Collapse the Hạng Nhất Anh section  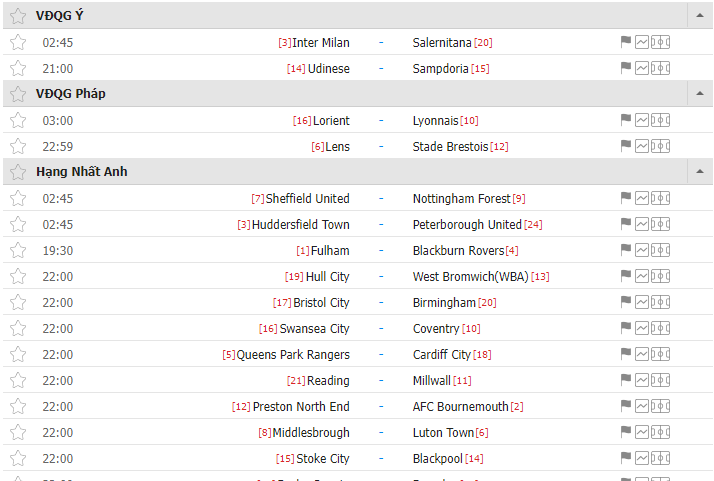[700, 171]
